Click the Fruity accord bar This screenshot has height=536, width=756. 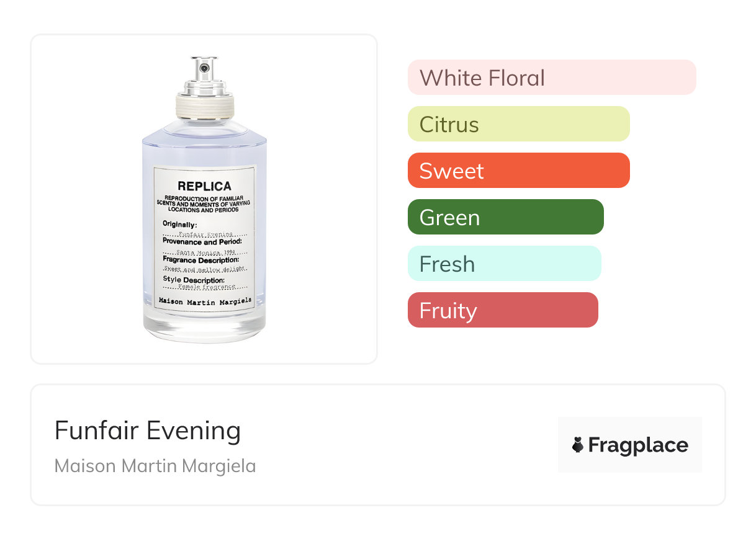(503, 310)
